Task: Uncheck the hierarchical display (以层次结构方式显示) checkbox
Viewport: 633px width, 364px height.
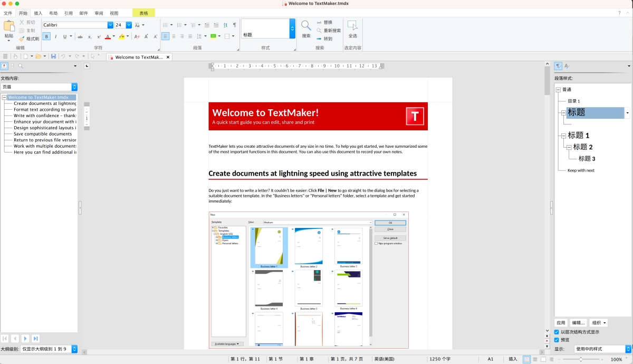Action: point(557,332)
